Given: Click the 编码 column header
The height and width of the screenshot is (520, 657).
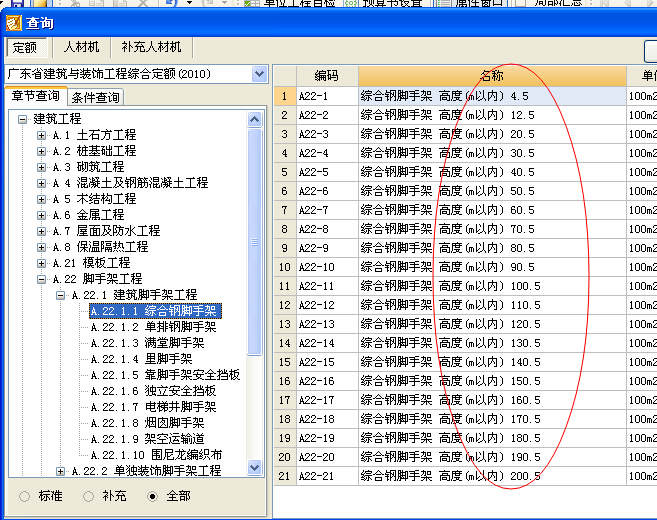Looking at the screenshot, I should (327, 76).
